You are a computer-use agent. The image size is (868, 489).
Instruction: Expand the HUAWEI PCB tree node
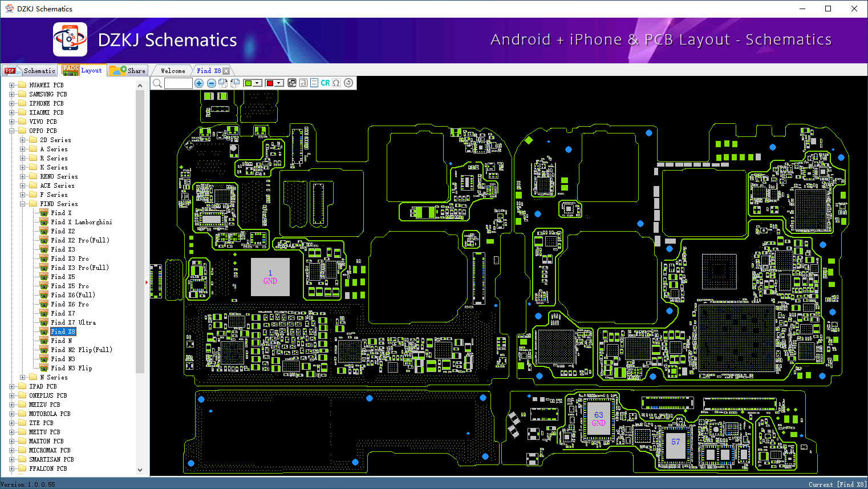12,85
